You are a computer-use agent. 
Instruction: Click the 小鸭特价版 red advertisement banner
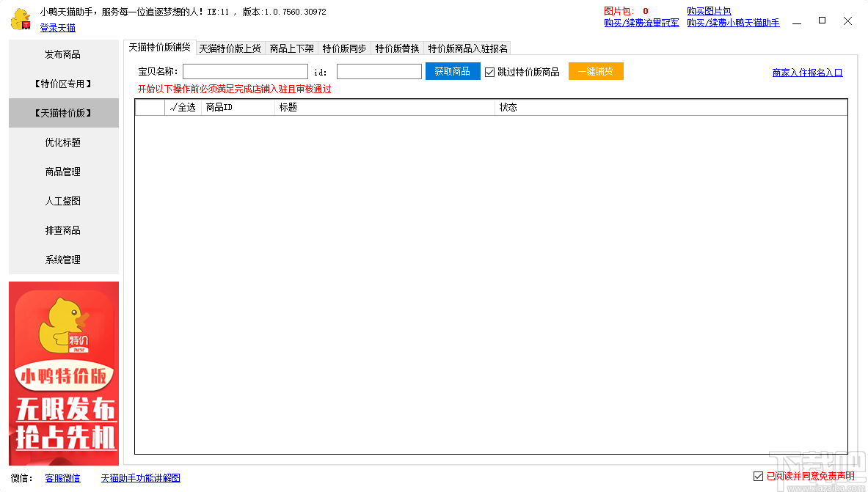point(64,373)
